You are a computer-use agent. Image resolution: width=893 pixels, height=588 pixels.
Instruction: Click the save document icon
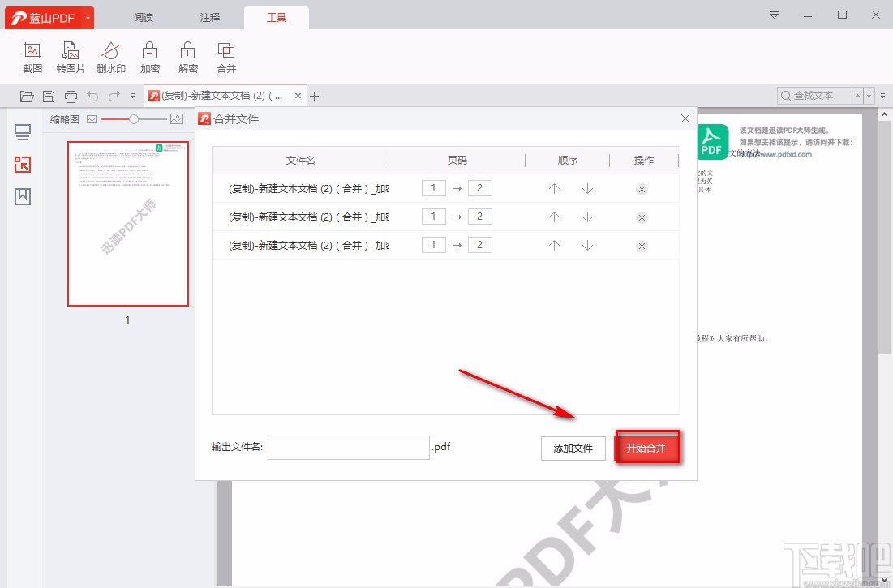point(49,96)
